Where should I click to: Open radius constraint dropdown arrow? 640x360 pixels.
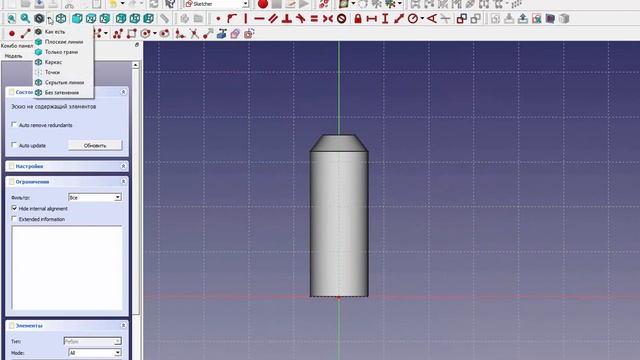click(x=422, y=19)
